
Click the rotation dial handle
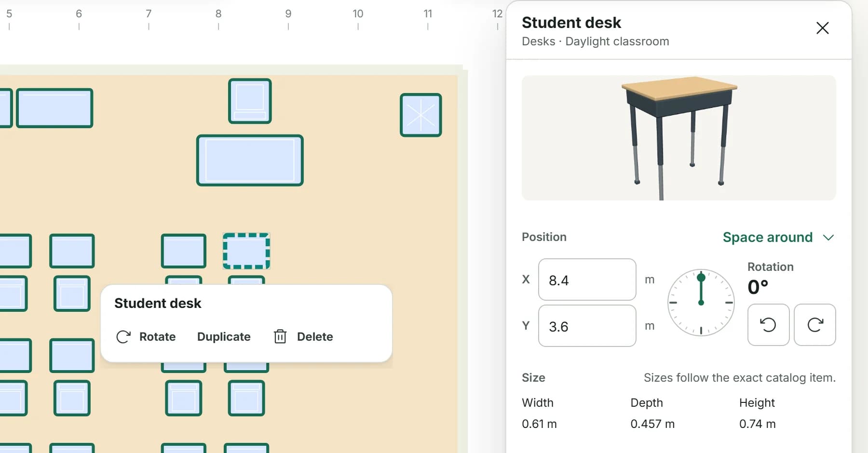(701, 277)
